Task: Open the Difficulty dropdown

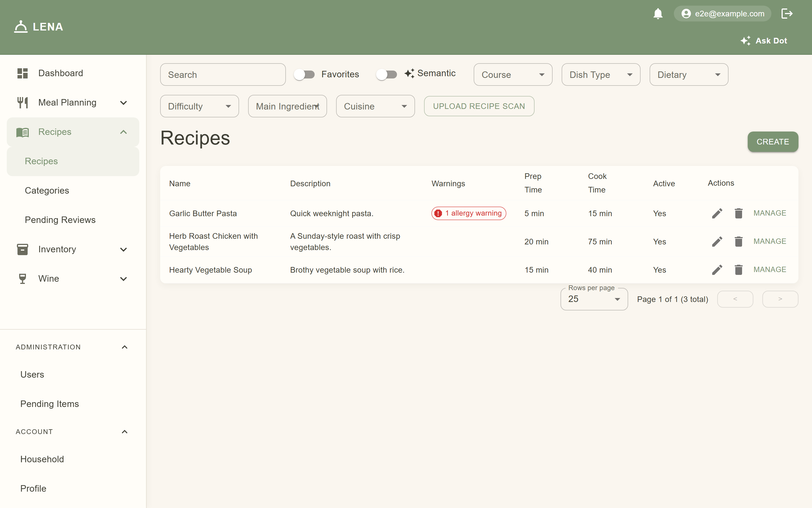Action: point(199,106)
